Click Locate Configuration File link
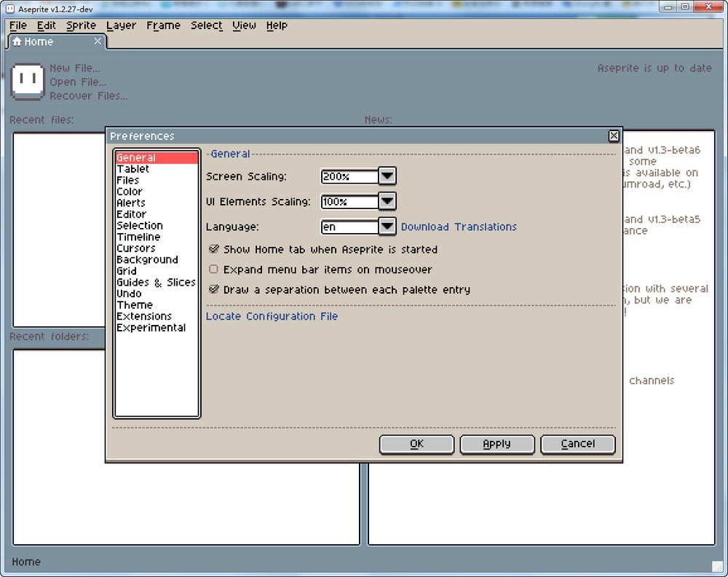Image resolution: width=728 pixels, height=577 pixels. pyautogui.click(x=272, y=316)
